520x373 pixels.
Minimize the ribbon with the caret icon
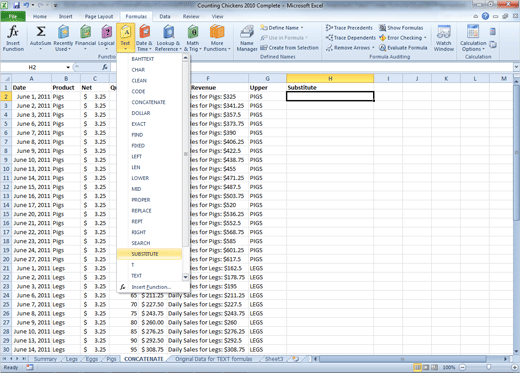click(476, 16)
